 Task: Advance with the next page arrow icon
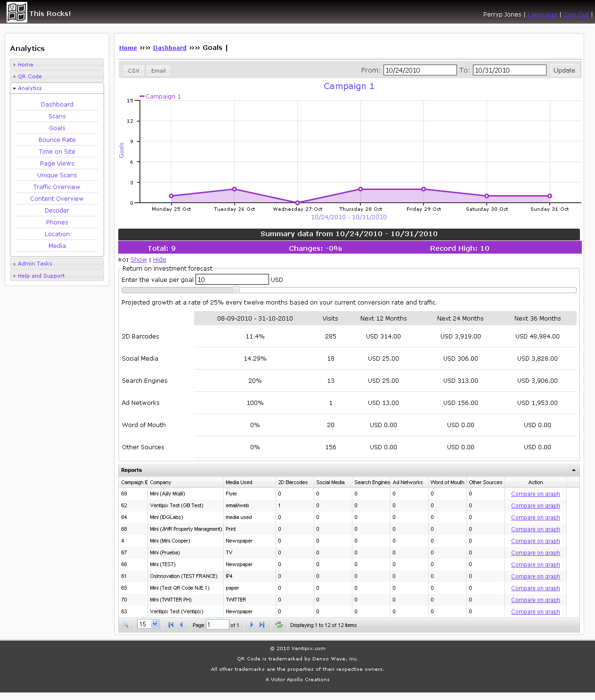click(252, 625)
